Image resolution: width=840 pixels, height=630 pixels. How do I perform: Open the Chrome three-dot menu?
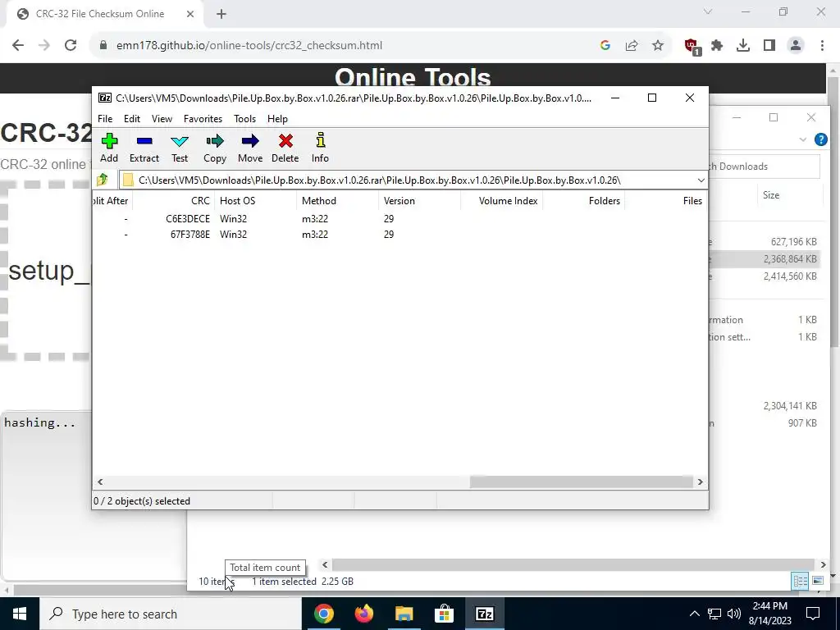tap(822, 46)
